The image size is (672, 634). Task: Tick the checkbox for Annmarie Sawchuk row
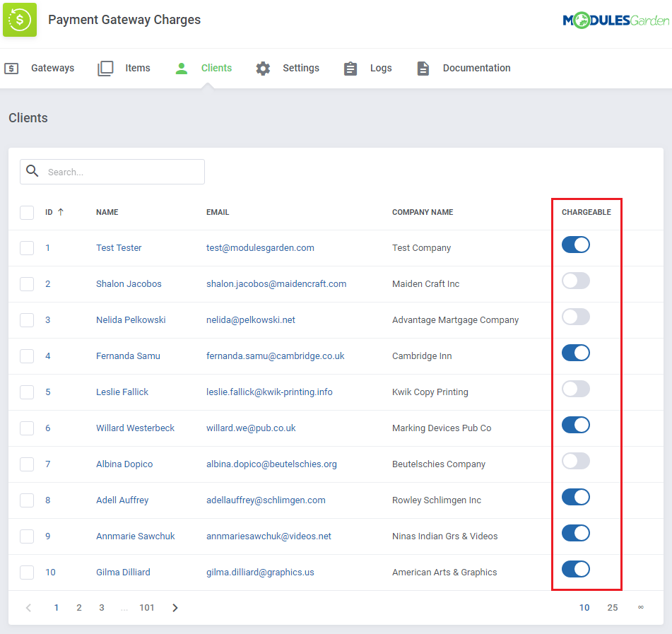tap(27, 536)
